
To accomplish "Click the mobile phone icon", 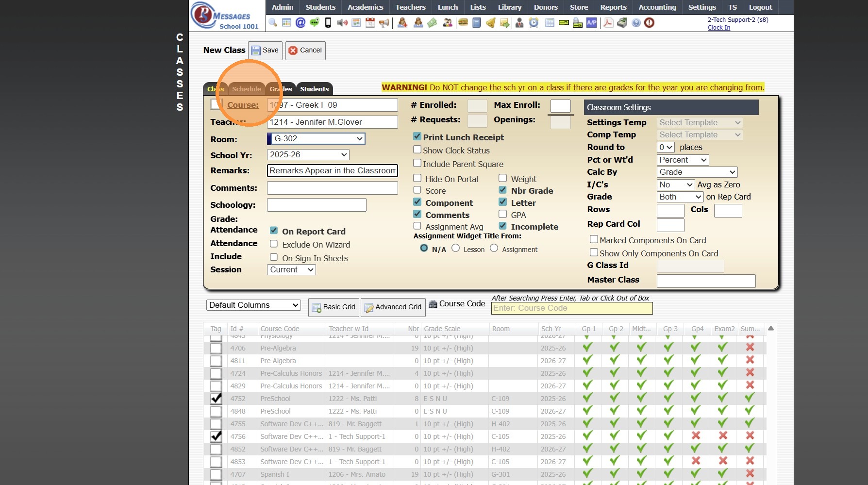I will (x=328, y=23).
